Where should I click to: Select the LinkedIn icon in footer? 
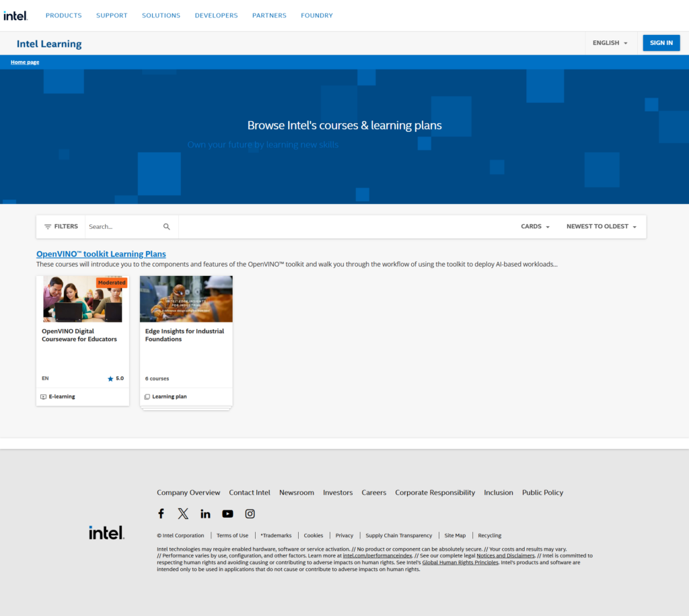(205, 514)
